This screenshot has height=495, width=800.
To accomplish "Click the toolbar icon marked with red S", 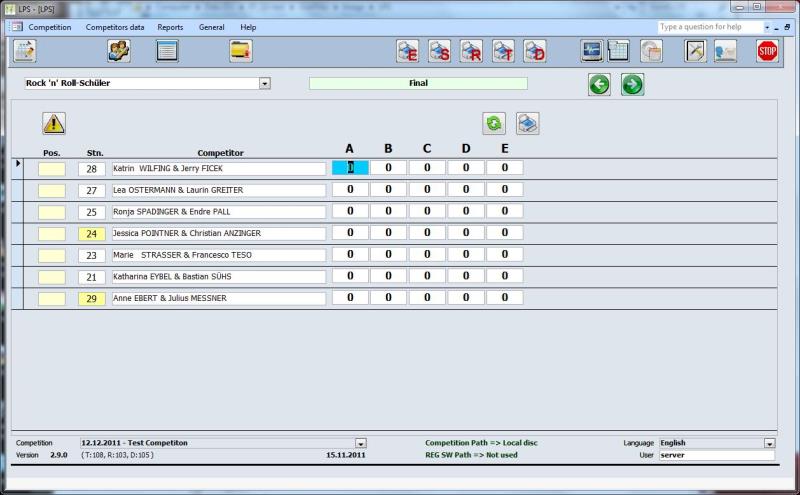I will click(439, 51).
